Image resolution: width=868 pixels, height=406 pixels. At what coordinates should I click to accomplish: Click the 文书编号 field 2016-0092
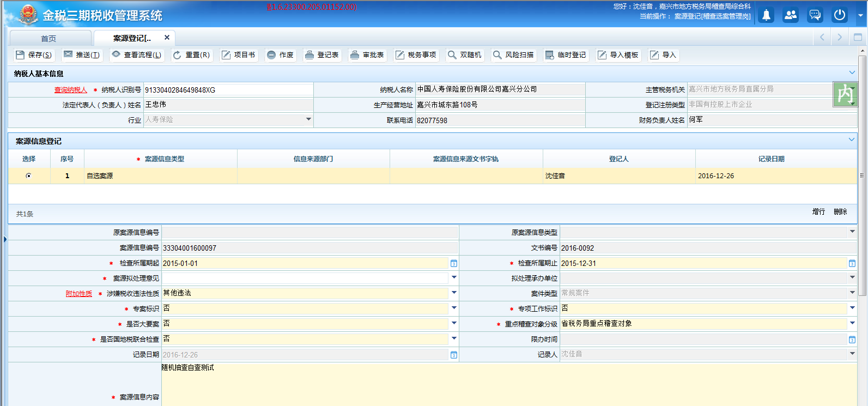(x=708, y=248)
